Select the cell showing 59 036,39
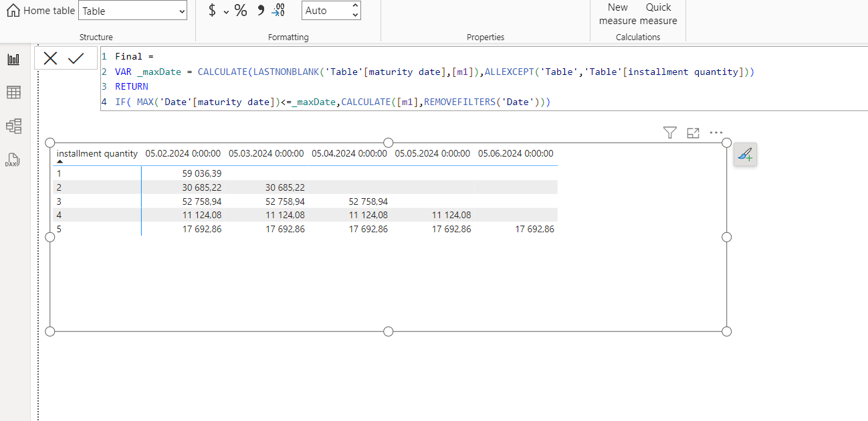The width and height of the screenshot is (868, 421). pos(202,173)
